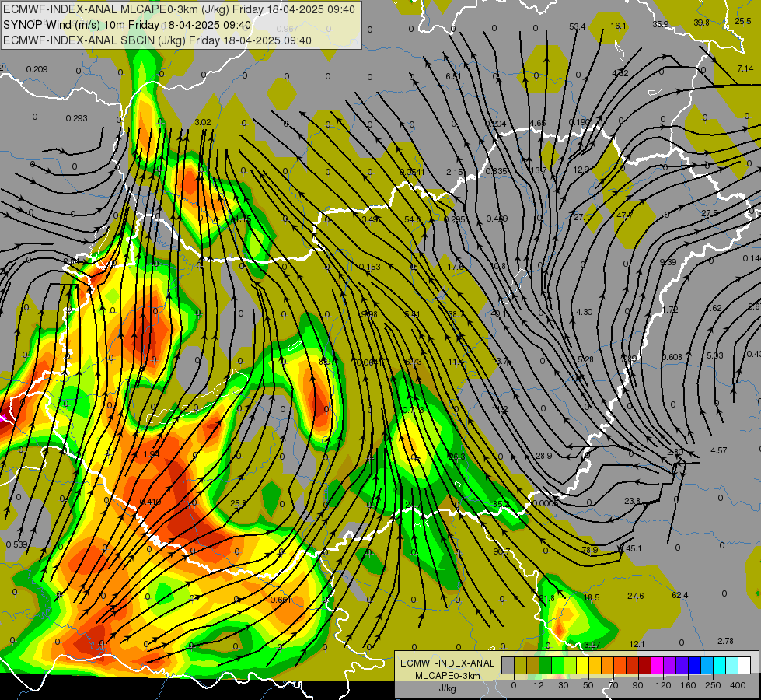Select the pure yellow legend swatch

582,665
